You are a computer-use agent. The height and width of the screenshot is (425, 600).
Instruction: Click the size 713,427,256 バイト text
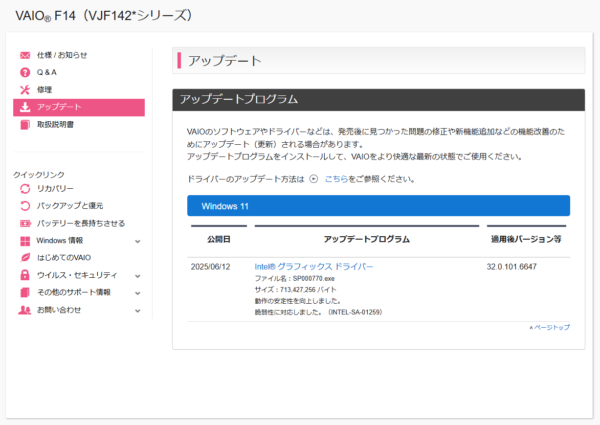tap(295, 290)
